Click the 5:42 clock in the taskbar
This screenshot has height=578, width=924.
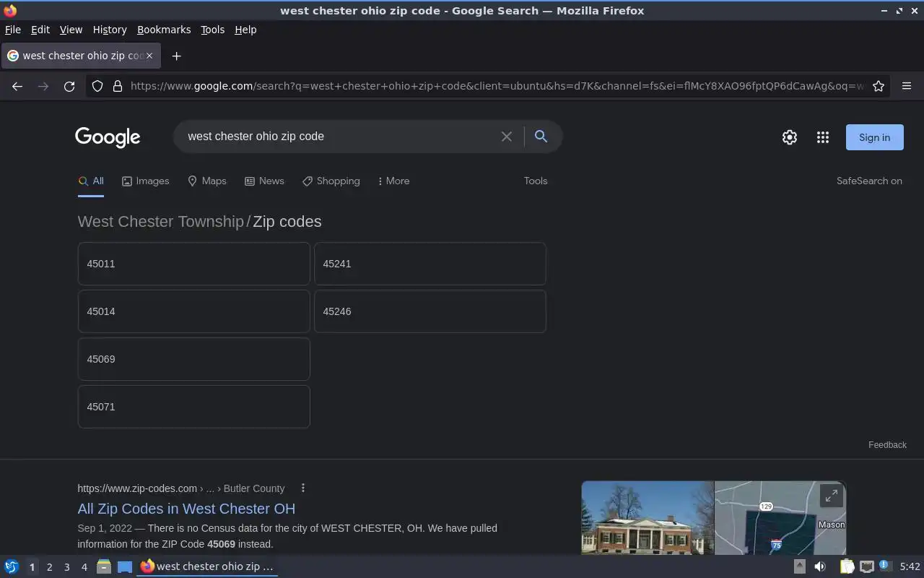click(910, 566)
